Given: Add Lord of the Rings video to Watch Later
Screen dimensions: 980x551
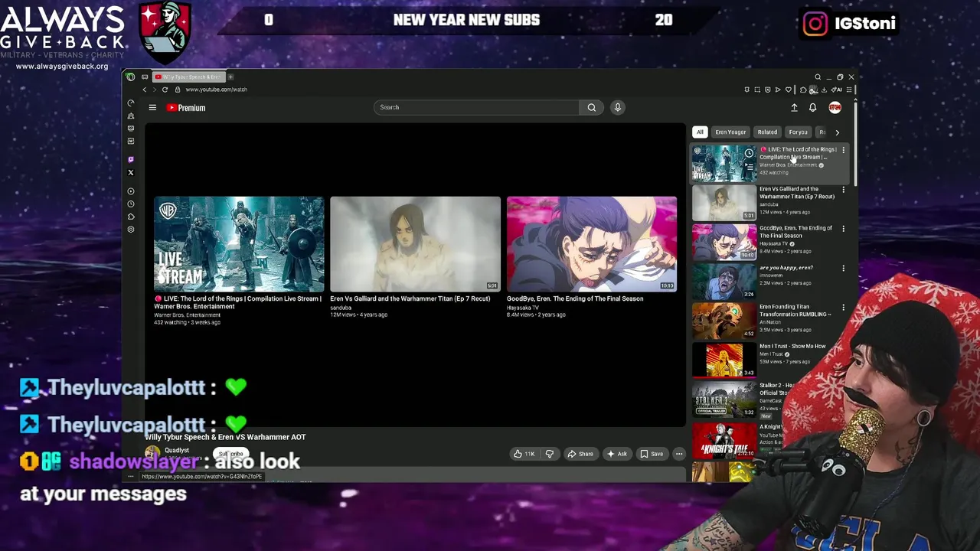Looking at the screenshot, I should (x=749, y=153).
